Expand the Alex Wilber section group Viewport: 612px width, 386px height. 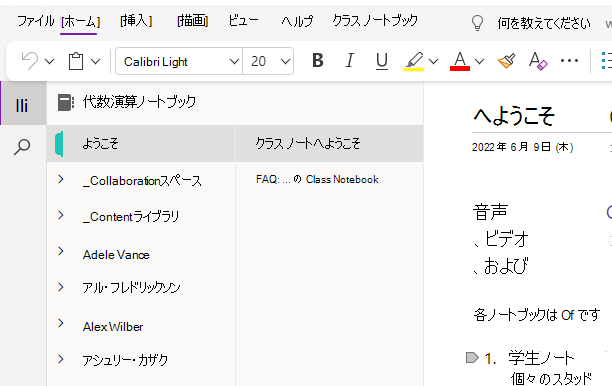click(60, 323)
